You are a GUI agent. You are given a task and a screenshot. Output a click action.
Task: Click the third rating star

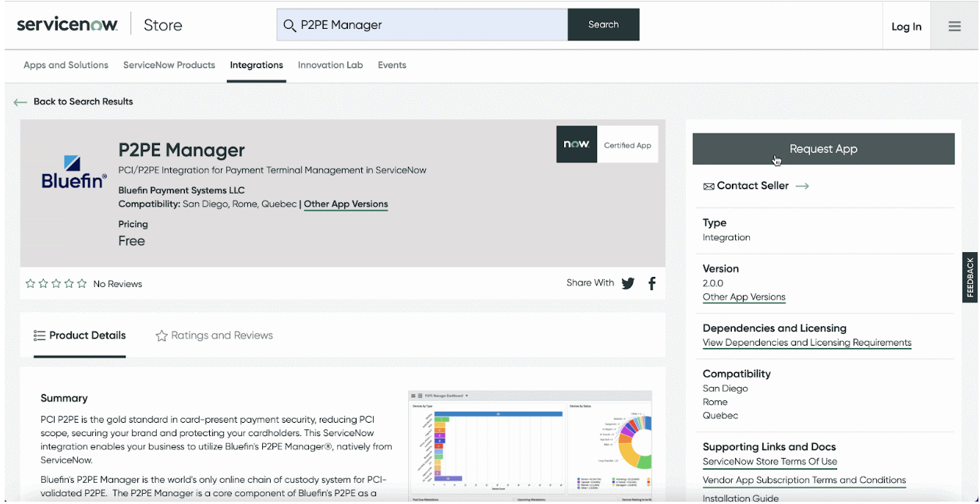56,284
